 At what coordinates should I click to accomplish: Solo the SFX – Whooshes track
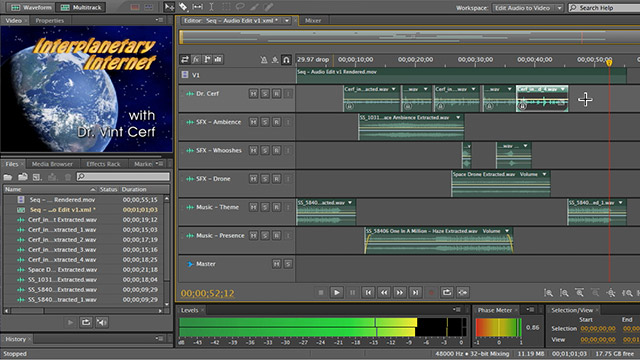[x=265, y=150]
